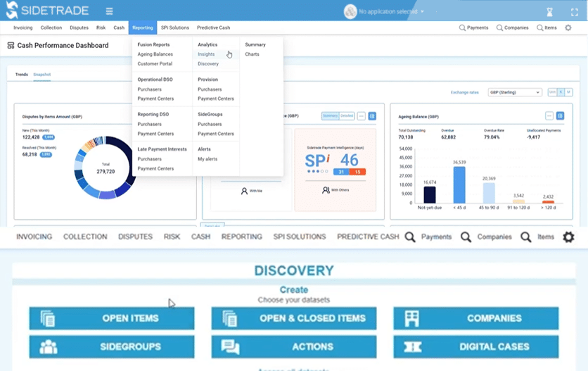
Task: Switch amounts to Unit display
Action: pos(552,92)
